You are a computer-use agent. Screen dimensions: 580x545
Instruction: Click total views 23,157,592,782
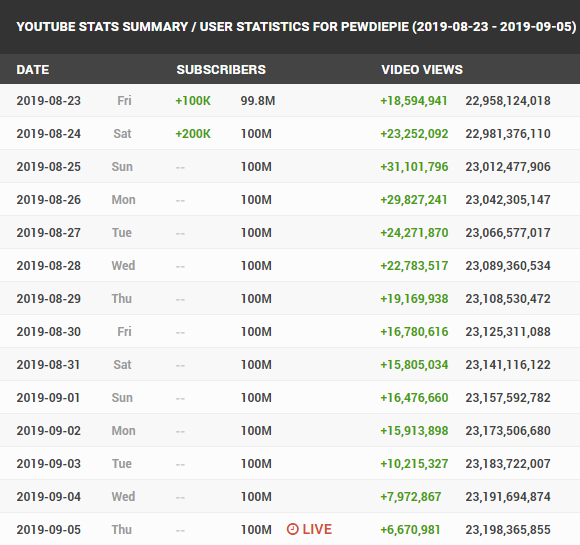[x=508, y=397]
